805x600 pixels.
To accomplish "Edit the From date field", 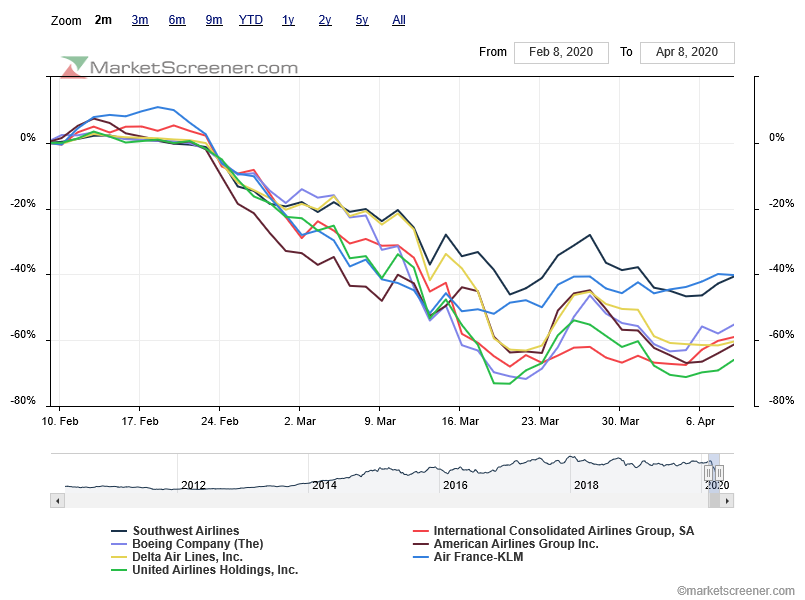I will 561,52.
